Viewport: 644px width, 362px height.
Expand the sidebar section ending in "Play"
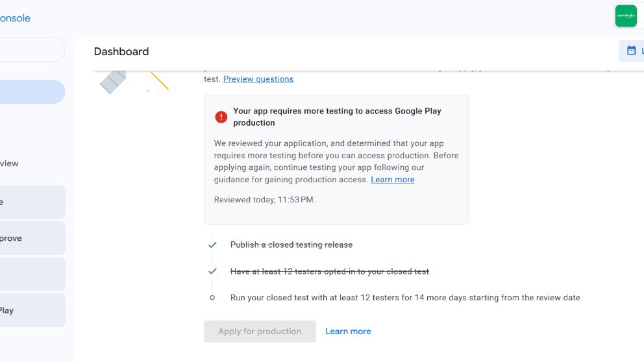pos(31,310)
